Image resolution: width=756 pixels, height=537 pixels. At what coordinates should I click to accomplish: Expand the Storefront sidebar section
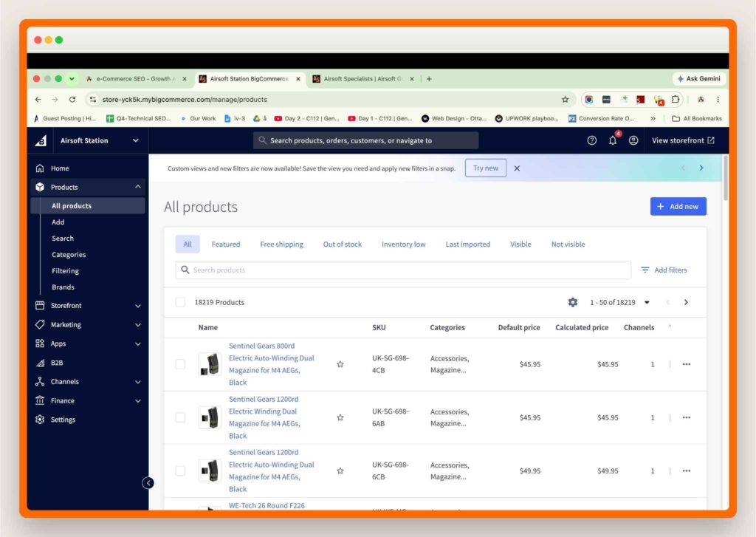click(x=138, y=306)
